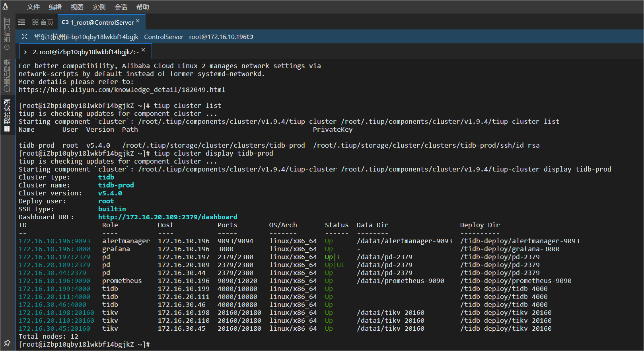The image size is (644, 351).
Task: Click /data1/prometheus-9090 data dir
Action: pos(400,281)
